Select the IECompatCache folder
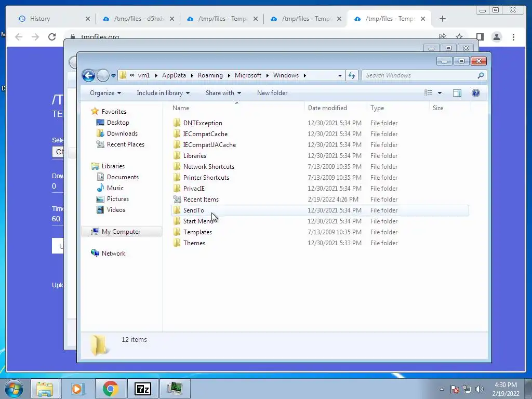 click(205, 134)
